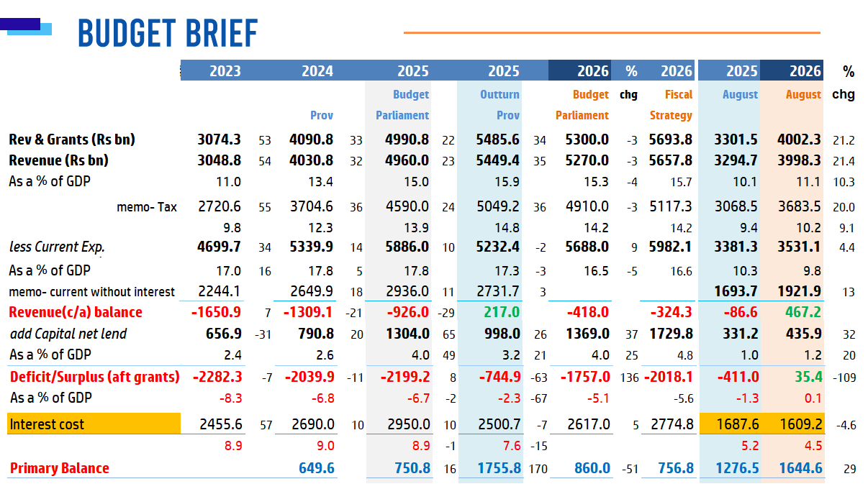
Task: Click the -2018.1 deficit value
Action: point(669,376)
